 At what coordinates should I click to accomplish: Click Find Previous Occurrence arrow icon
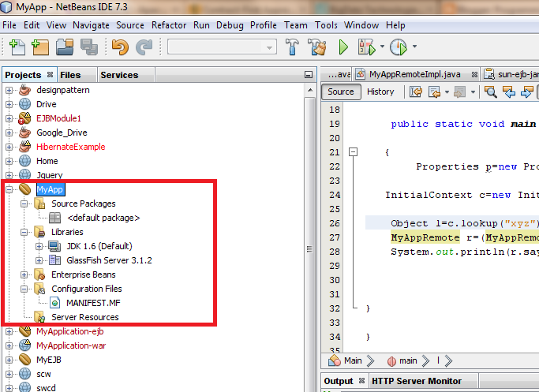point(509,92)
